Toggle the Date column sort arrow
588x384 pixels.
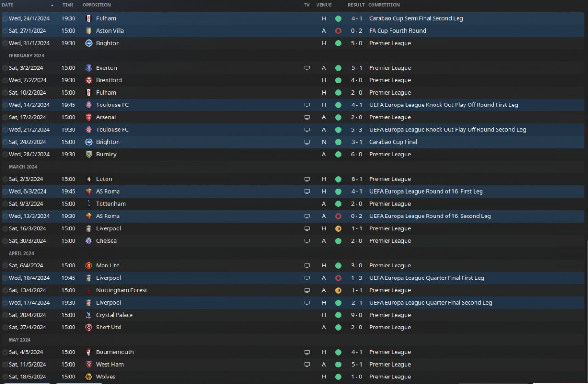pos(52,5)
